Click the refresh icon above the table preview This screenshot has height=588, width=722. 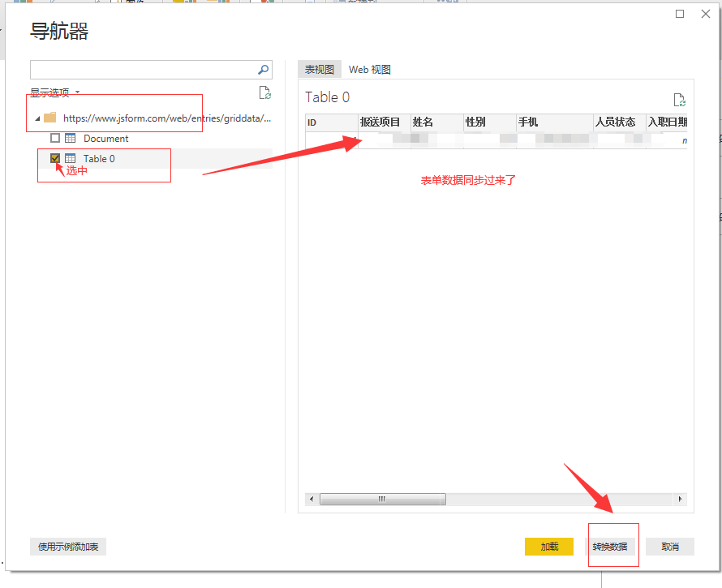point(680,100)
